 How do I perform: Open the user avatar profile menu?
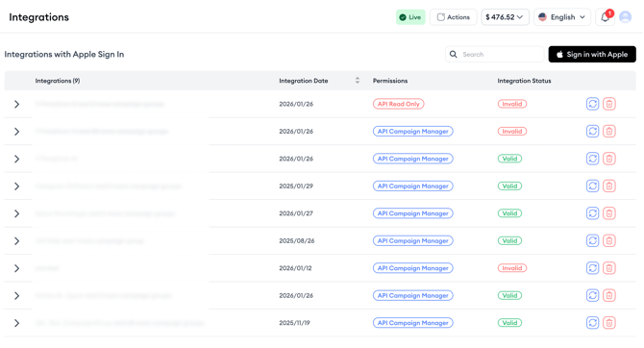[x=625, y=17]
